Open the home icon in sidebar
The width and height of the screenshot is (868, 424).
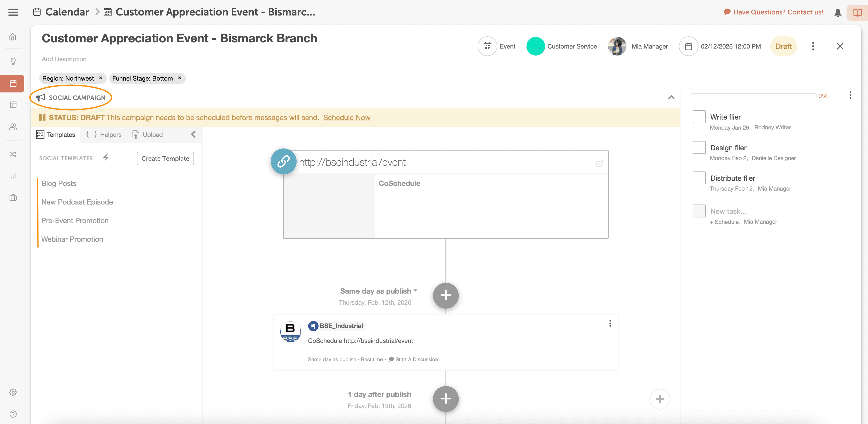point(13,37)
